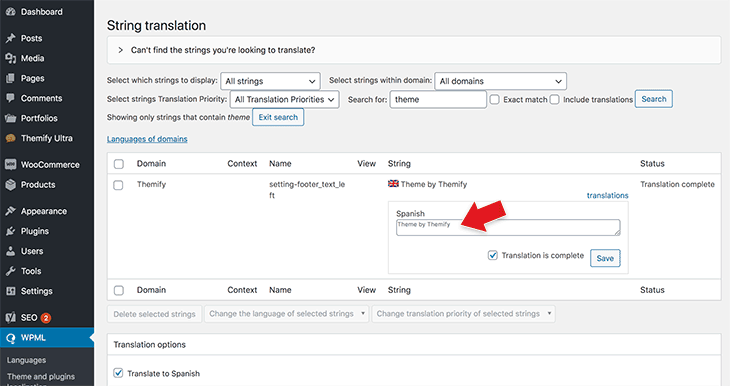Screen dimensions: 730x386
Task: Tick the Exact match checkbox
Action: [494, 99]
